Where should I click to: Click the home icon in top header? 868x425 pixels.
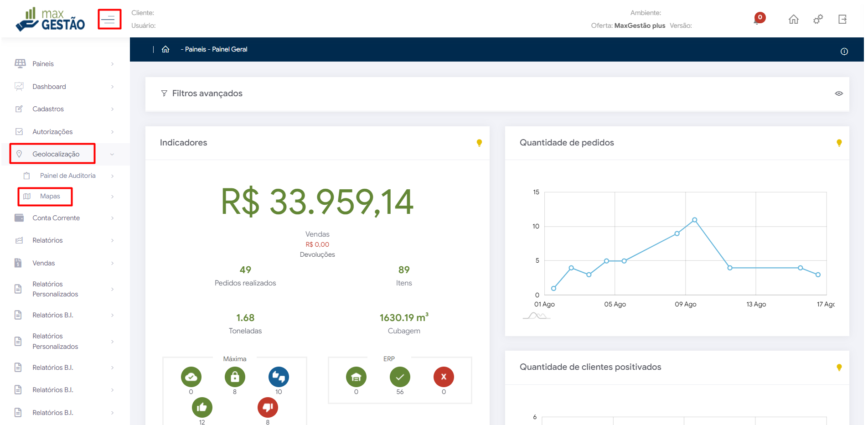pyautogui.click(x=793, y=19)
